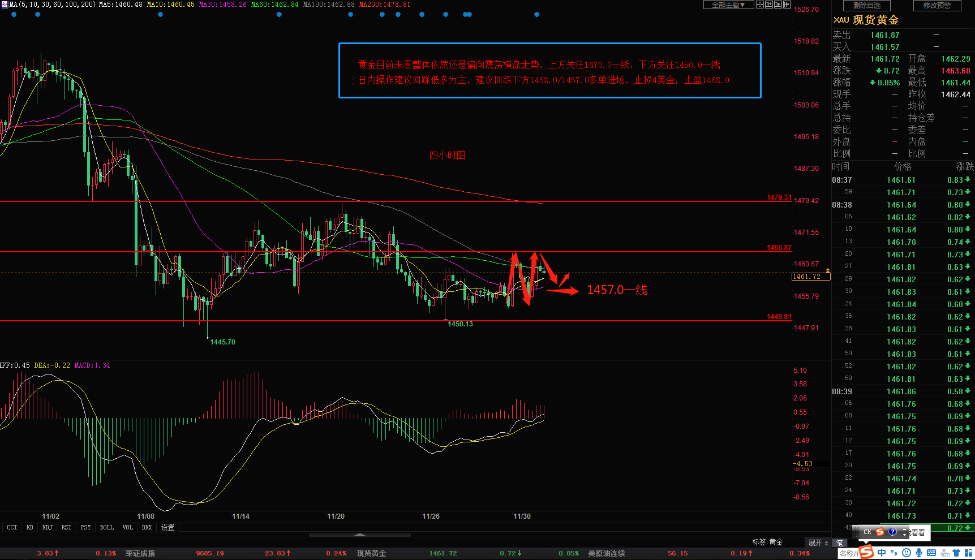Open the 全部主题 dropdown
The width and height of the screenshot is (975, 560).
[728, 5]
